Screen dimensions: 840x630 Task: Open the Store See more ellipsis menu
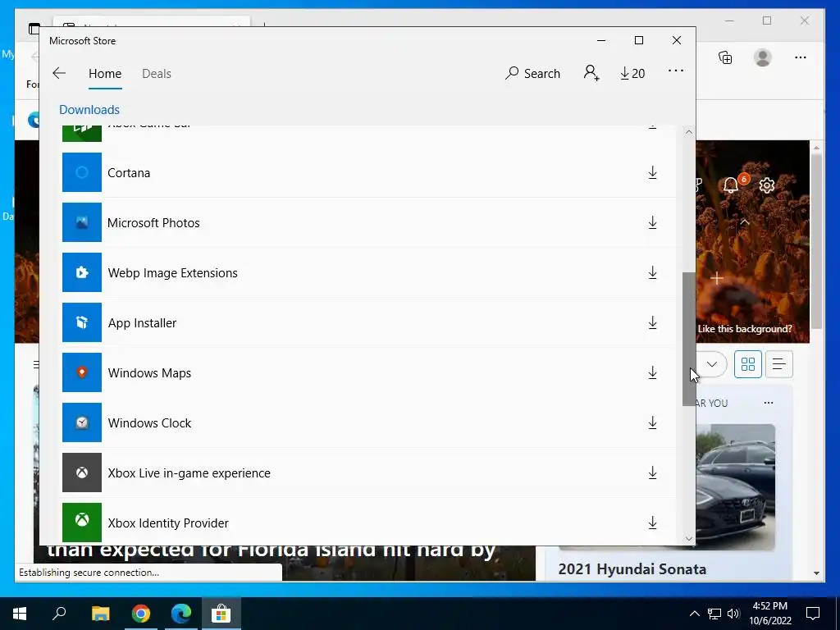point(676,71)
